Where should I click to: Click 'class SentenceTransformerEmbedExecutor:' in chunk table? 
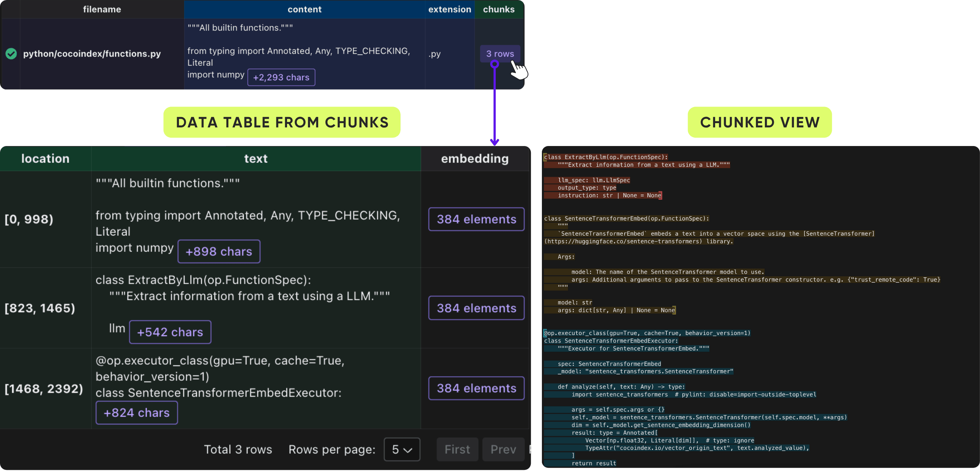point(218,393)
